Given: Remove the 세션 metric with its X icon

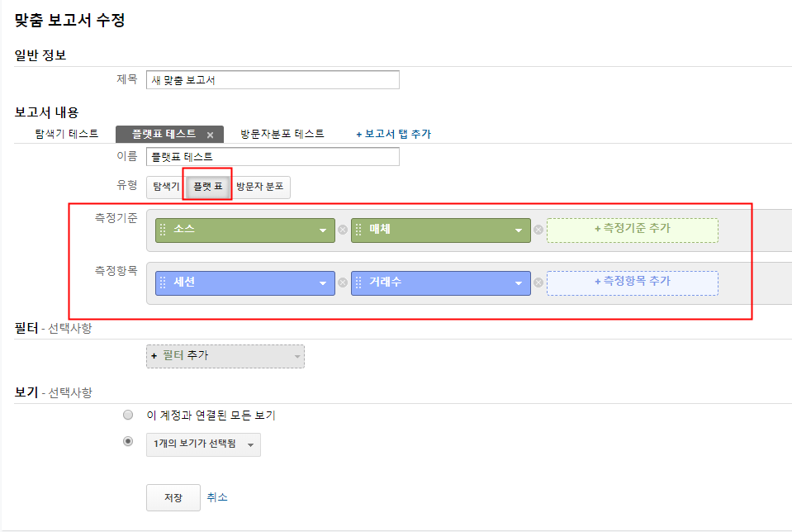Looking at the screenshot, I should (343, 283).
